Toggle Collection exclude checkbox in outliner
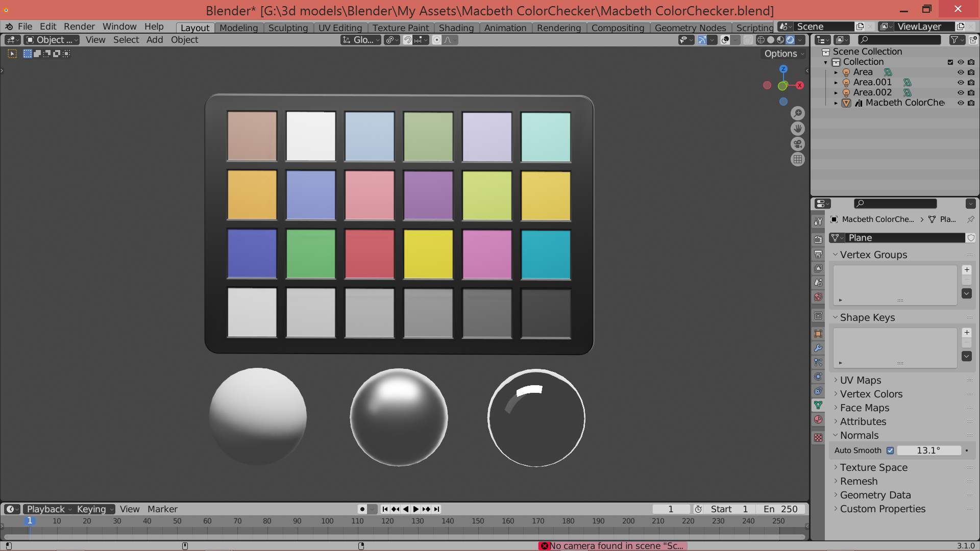980x551 pixels. (x=950, y=62)
